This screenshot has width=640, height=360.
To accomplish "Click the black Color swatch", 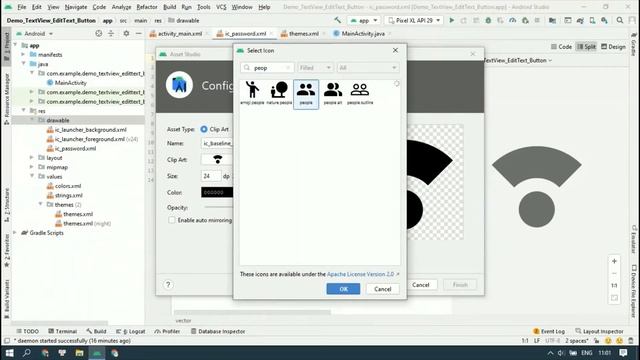I will coord(217,192).
